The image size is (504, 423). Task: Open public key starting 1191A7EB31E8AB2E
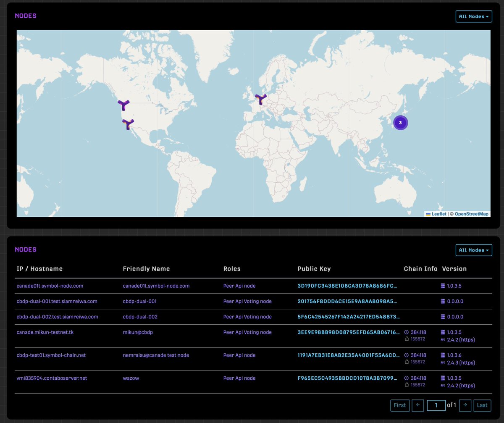349,355
